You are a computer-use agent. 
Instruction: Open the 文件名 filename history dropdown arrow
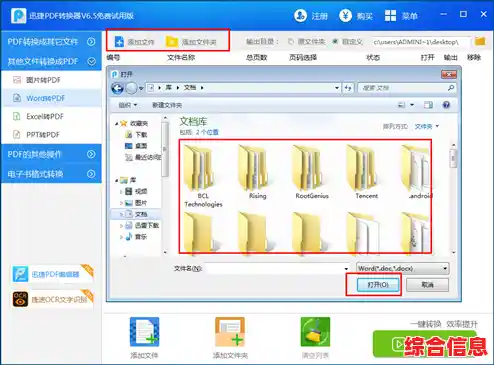tap(346, 269)
